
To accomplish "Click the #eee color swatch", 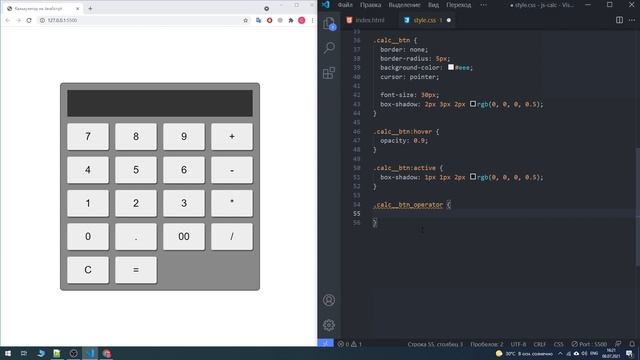I will tap(451, 67).
